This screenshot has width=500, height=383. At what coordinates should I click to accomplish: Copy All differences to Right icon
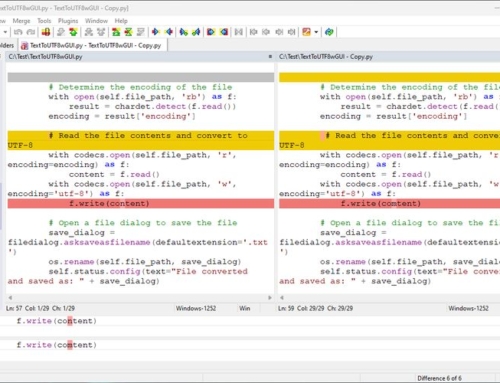point(211,32)
